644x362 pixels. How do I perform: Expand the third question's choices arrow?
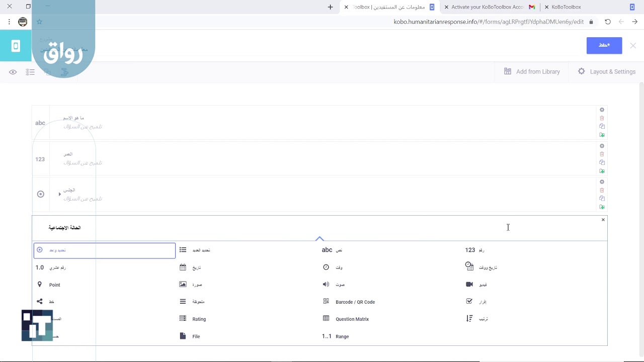59,194
